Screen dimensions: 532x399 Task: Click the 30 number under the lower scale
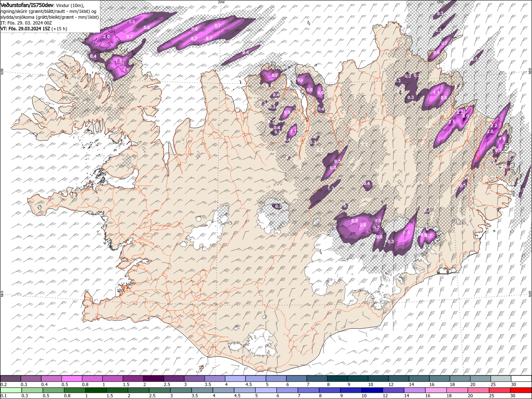(x=514, y=396)
